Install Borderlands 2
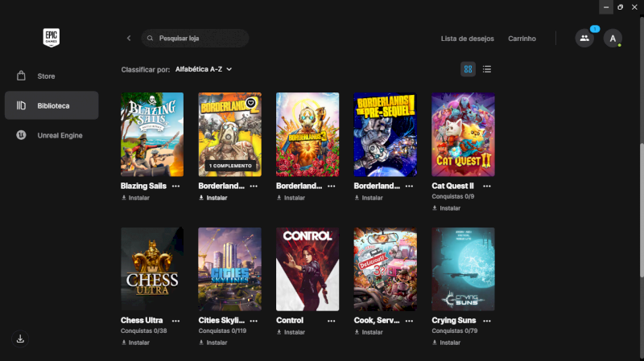Image resolution: width=644 pixels, height=361 pixels. 213,198
